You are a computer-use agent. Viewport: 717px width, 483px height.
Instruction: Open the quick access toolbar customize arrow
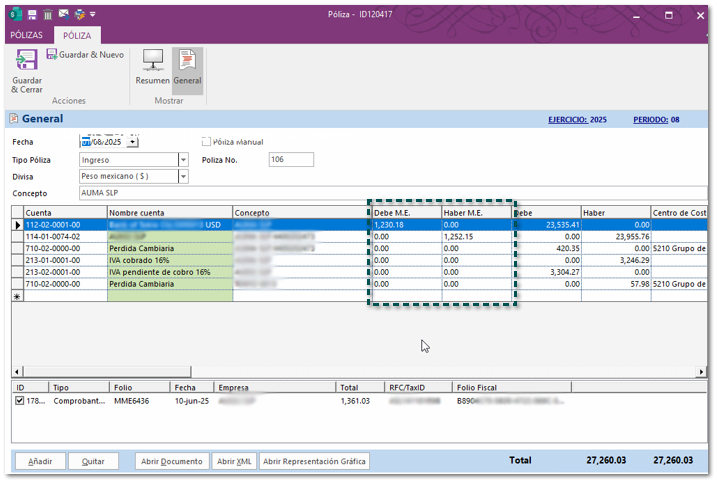[x=93, y=15]
